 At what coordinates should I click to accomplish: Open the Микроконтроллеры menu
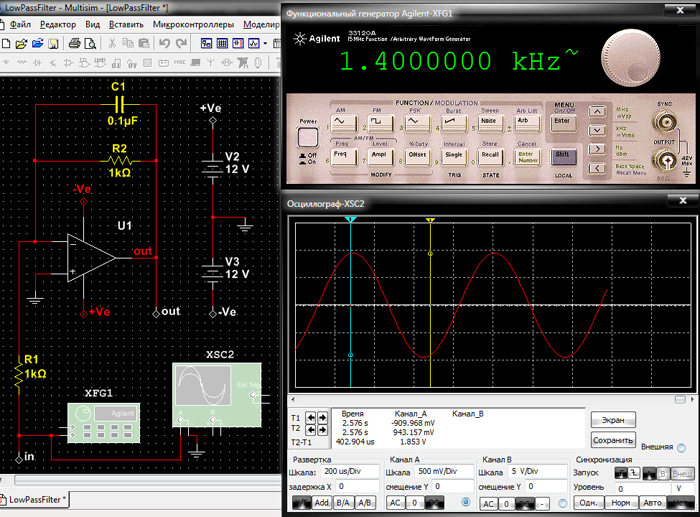click(x=193, y=25)
